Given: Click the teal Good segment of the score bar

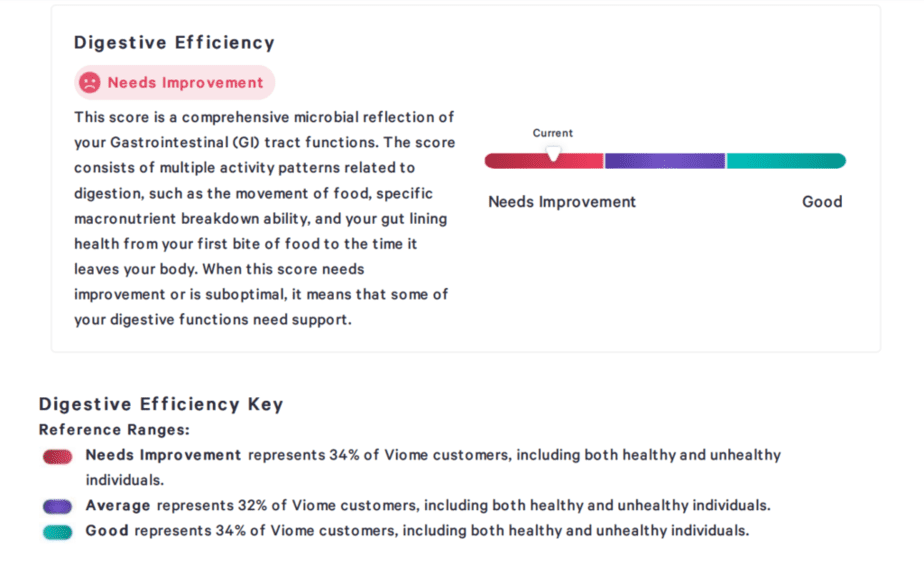Looking at the screenshot, I should point(786,161).
